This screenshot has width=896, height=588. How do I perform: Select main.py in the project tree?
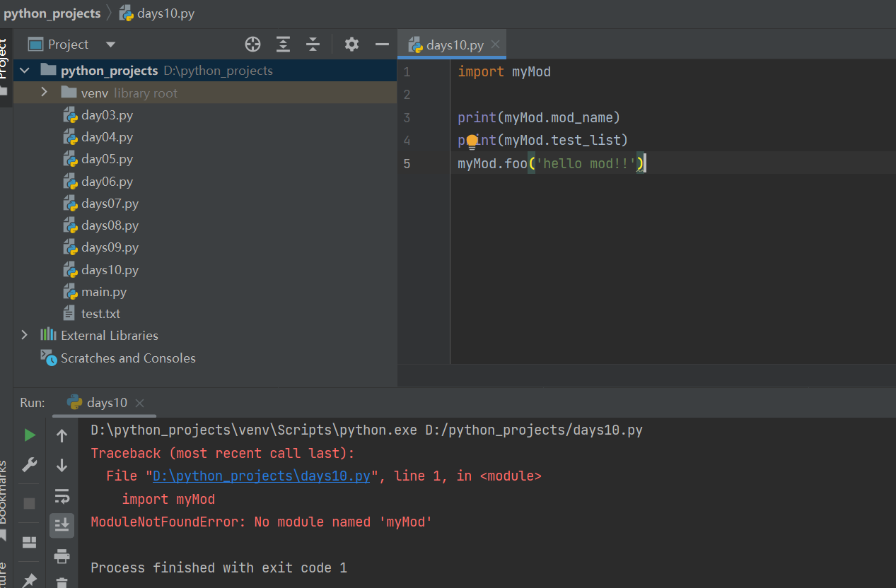104,292
